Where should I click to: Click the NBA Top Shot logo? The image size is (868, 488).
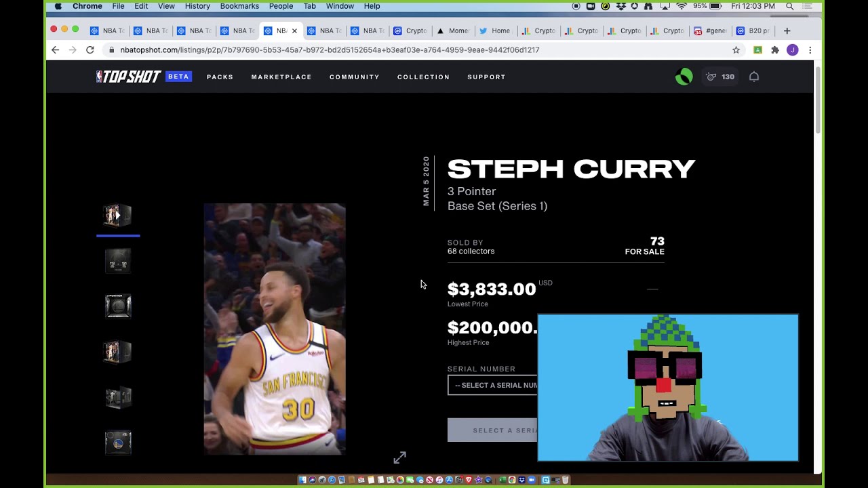point(129,77)
